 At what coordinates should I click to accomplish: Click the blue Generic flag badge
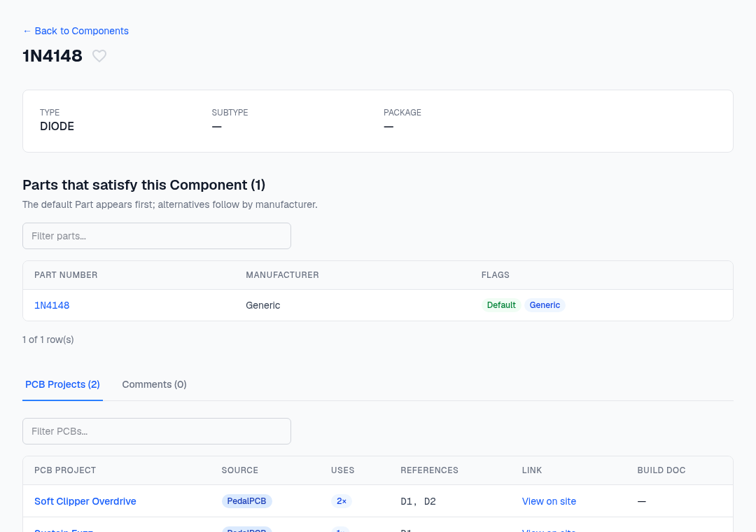[x=545, y=305]
